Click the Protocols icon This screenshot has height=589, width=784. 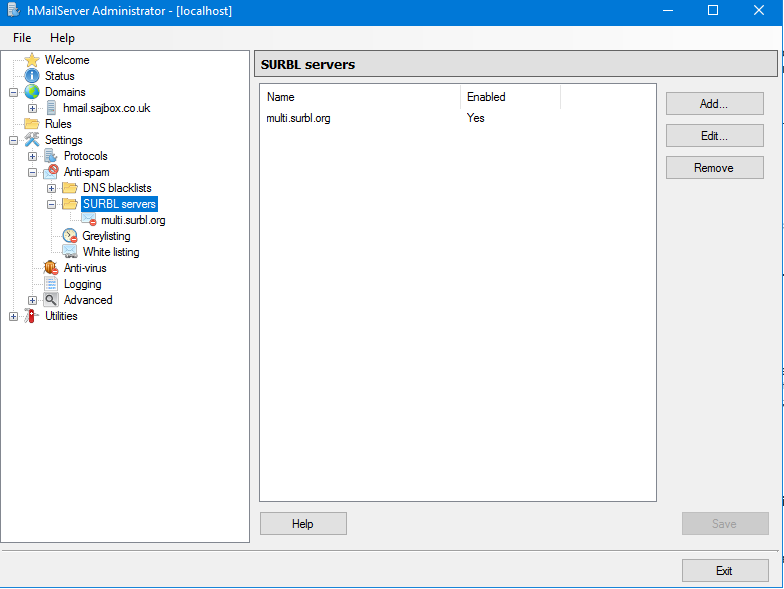click(50, 156)
